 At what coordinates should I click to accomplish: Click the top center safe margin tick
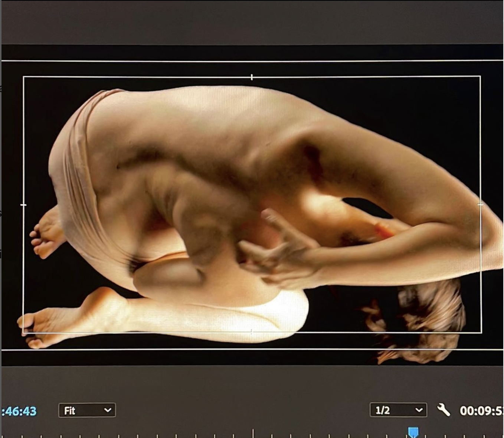(x=252, y=77)
